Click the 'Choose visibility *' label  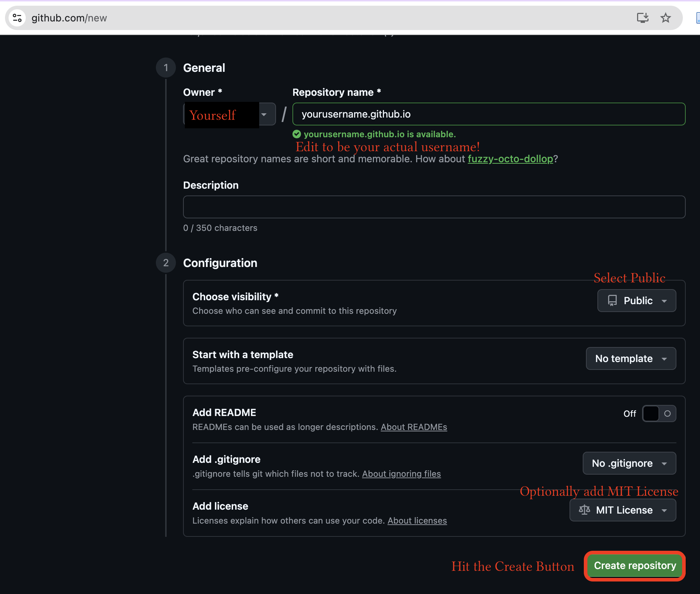(x=235, y=297)
